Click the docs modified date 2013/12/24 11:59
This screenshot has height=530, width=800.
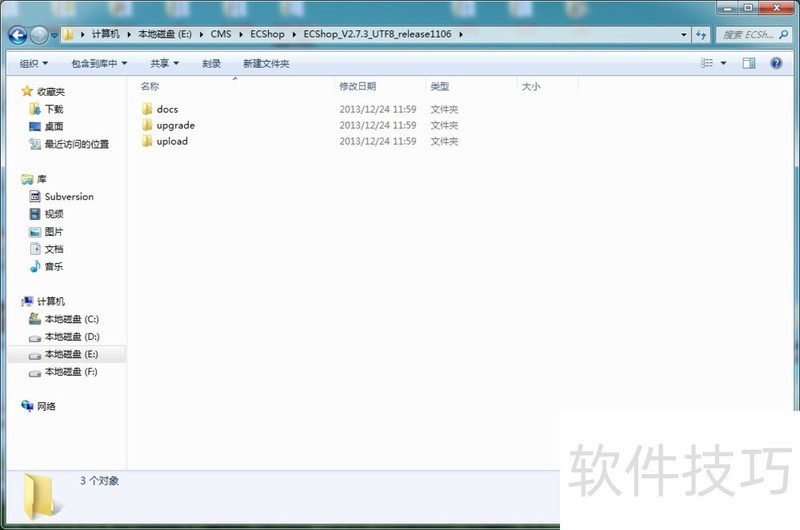pos(378,109)
